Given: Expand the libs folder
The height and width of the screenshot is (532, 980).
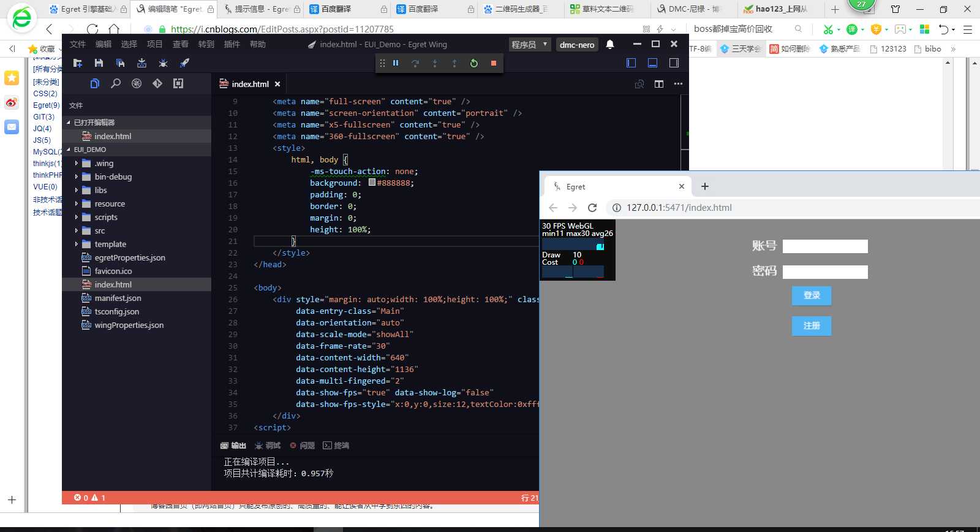Looking at the screenshot, I should 77,191.
